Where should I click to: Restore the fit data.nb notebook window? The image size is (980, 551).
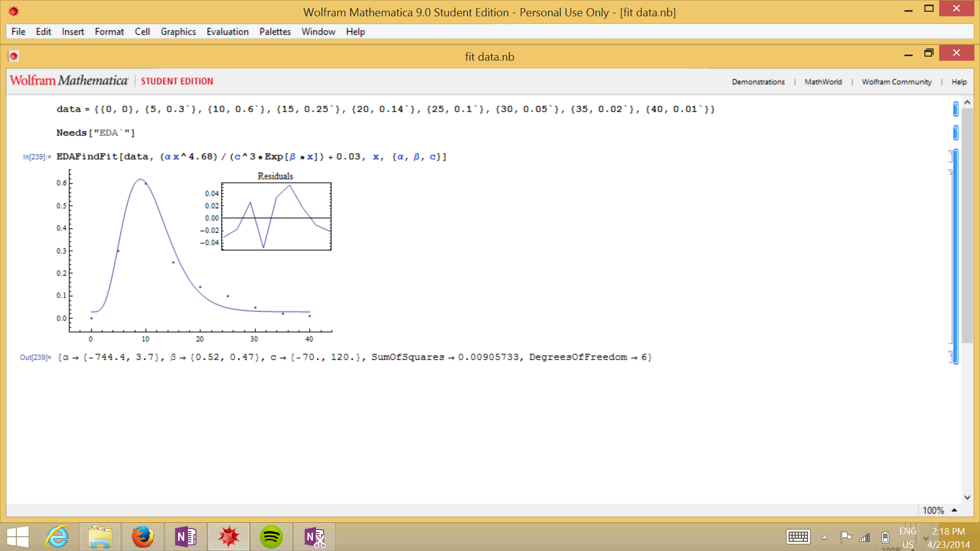tap(929, 53)
